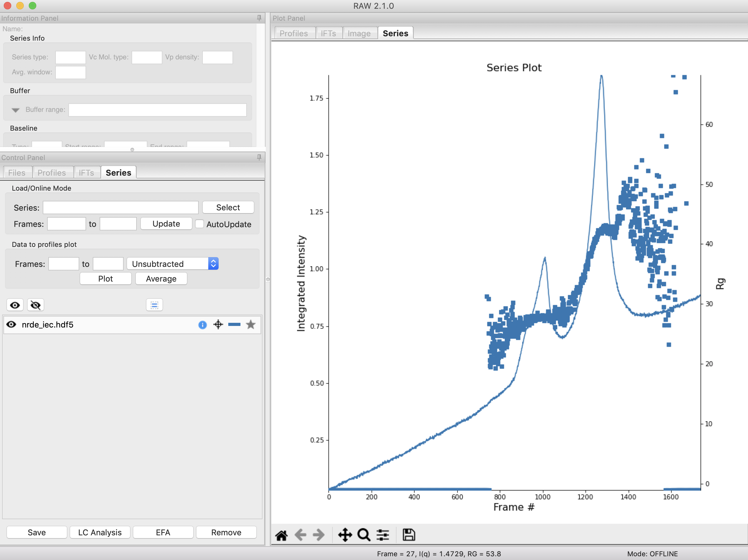Pin the Information Panel

[x=259, y=18]
